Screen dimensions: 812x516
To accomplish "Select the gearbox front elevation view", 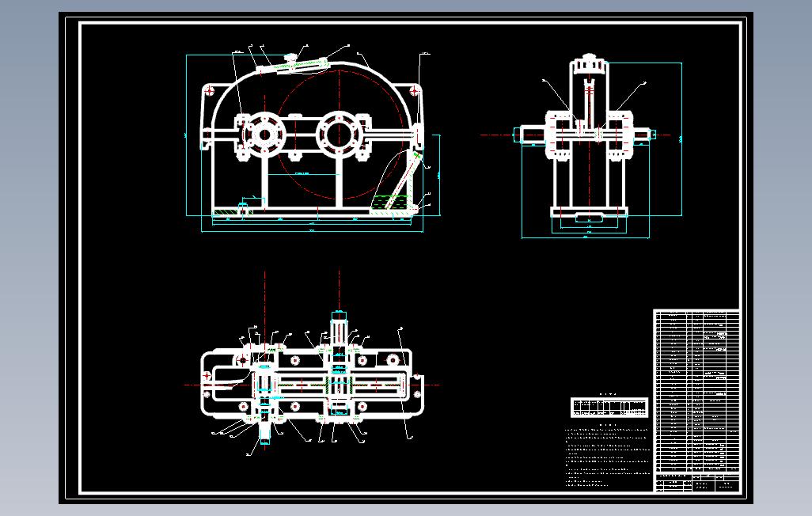I will pos(313,138).
